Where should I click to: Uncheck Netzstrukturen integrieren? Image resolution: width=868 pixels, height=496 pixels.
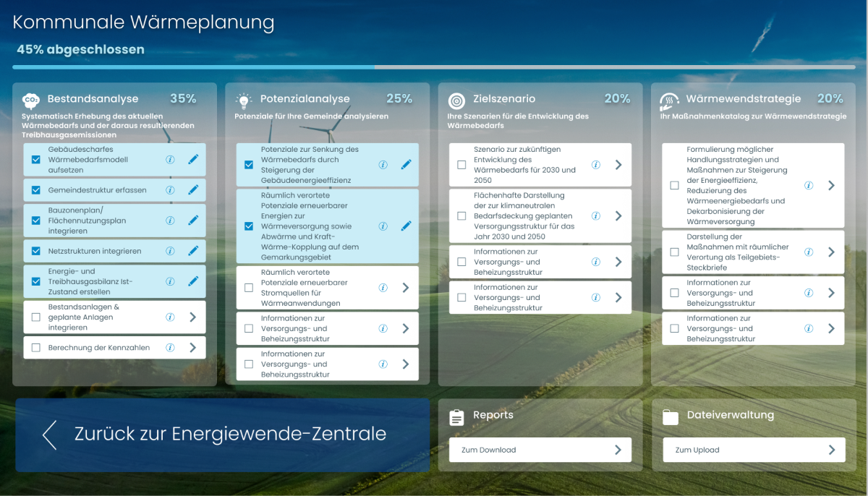[x=36, y=251]
